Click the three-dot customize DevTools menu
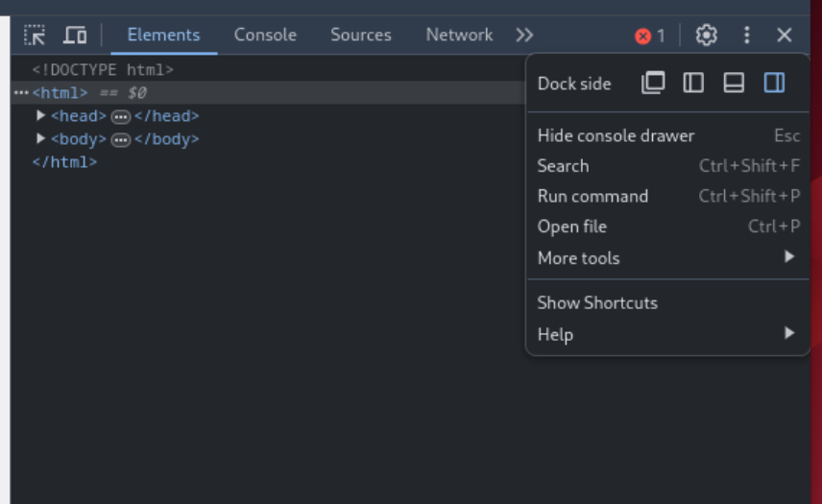Image resolution: width=822 pixels, height=504 pixels. 746,36
